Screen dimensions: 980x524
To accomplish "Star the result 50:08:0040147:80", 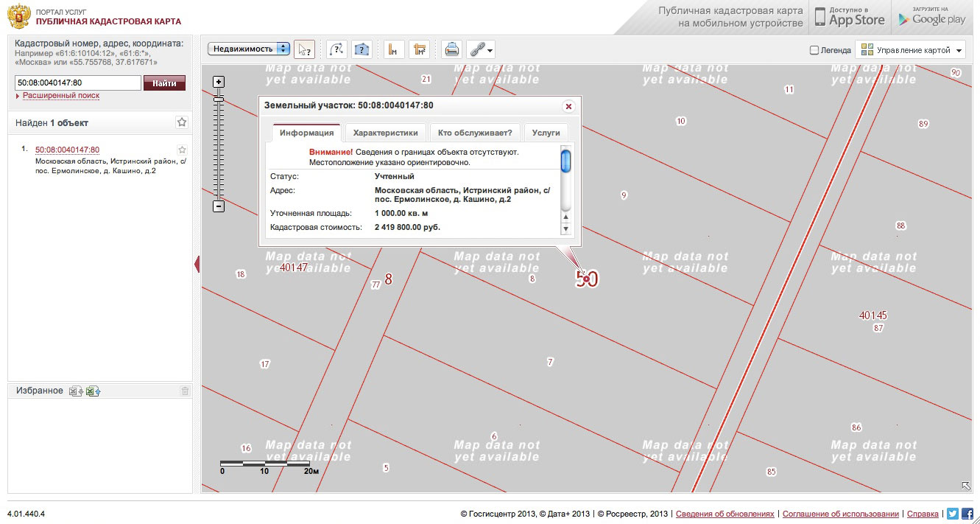I will point(182,150).
